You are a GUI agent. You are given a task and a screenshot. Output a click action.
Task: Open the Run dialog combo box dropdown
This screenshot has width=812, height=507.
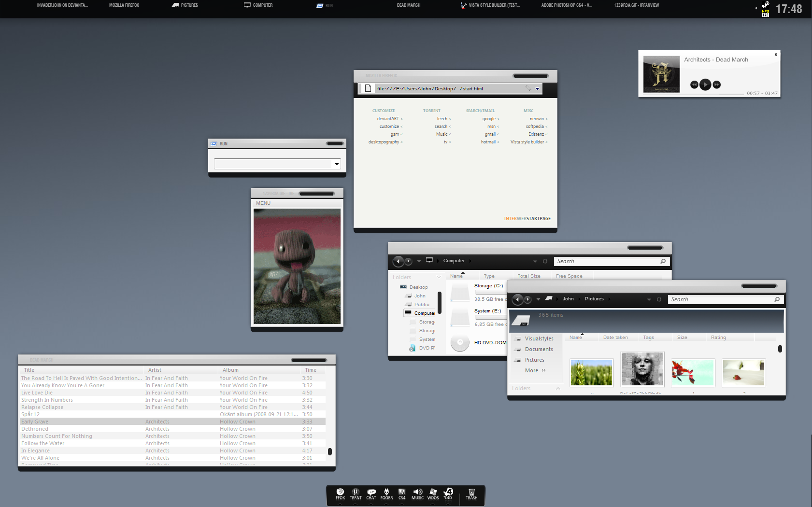coord(337,164)
